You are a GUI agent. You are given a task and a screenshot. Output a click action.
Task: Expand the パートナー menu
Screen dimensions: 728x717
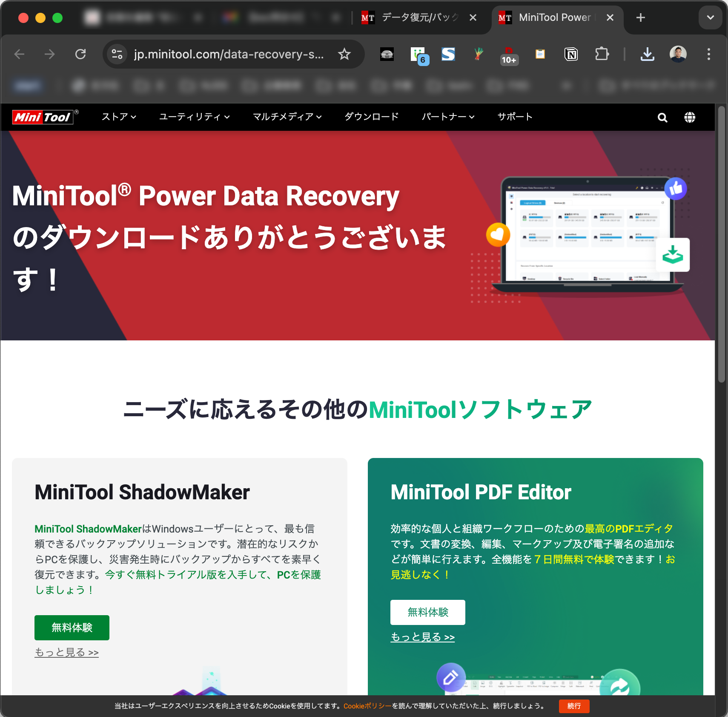(448, 117)
